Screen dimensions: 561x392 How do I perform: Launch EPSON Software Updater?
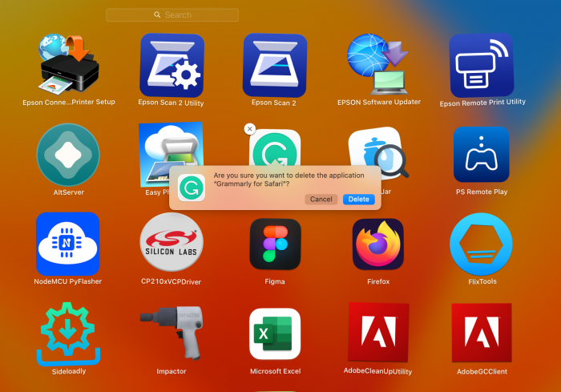tap(377, 64)
